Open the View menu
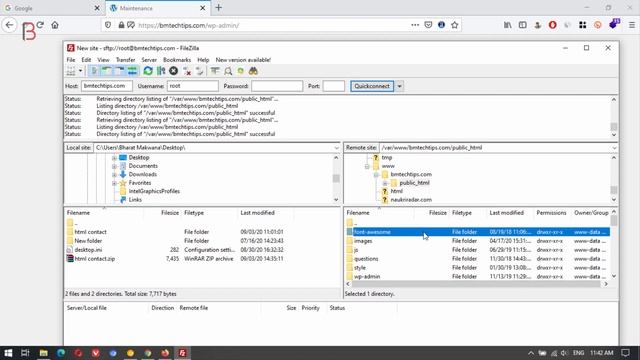The height and width of the screenshot is (360, 640). pos(103,60)
